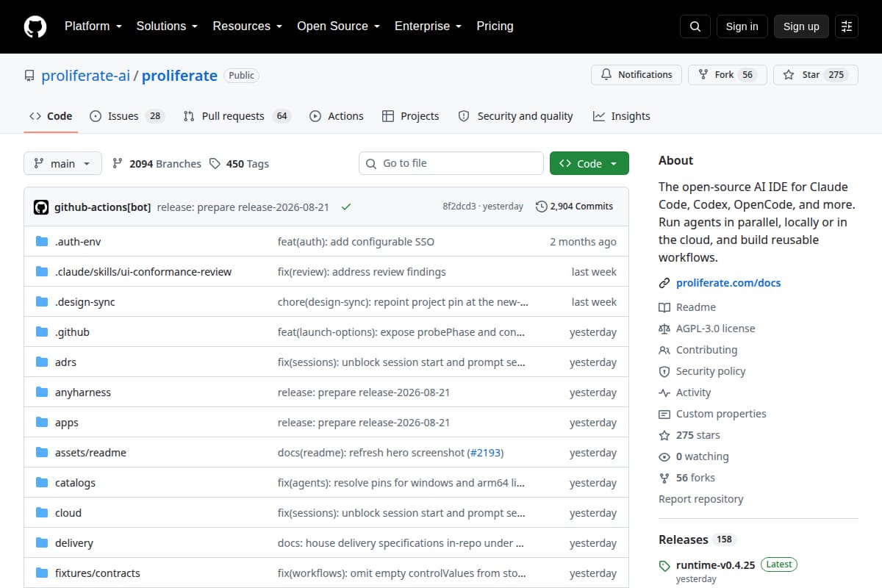This screenshot has width=882, height=588.
Task: Open Releases 158 heading link
Action: tap(697, 539)
